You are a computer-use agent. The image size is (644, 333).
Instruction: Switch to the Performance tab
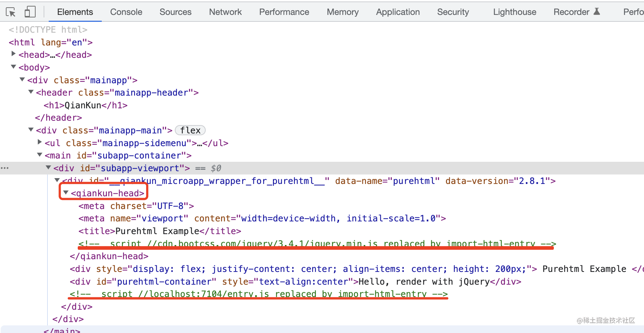tap(284, 12)
